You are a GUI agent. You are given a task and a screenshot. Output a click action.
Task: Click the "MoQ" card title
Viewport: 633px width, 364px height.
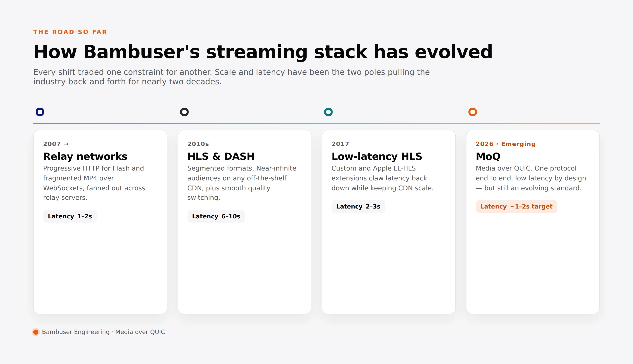(x=488, y=156)
